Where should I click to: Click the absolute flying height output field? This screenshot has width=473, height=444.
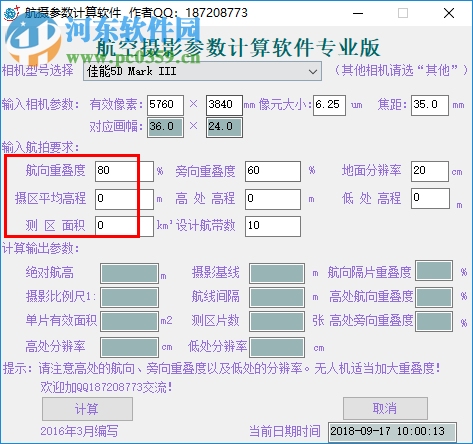point(129,273)
